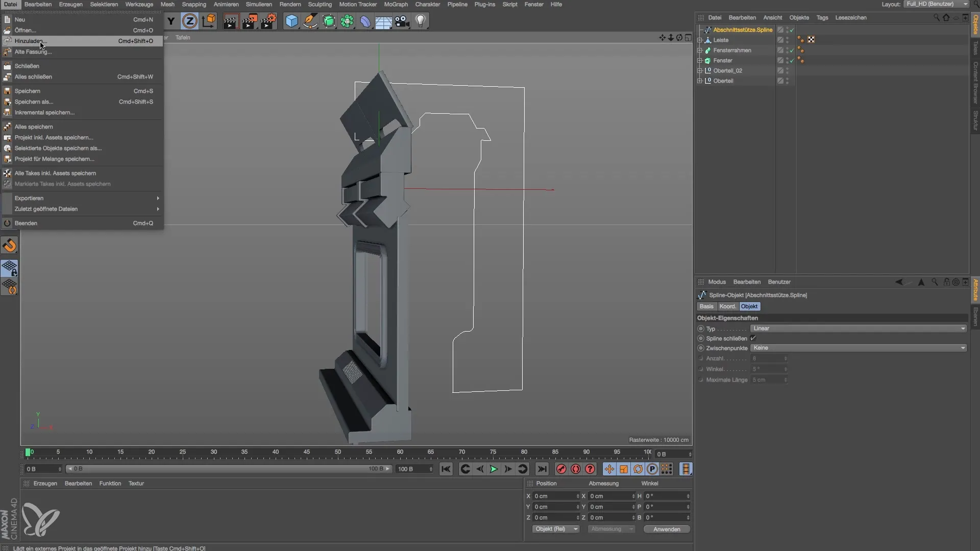Toggle position keyframe arrows icon

point(609,469)
